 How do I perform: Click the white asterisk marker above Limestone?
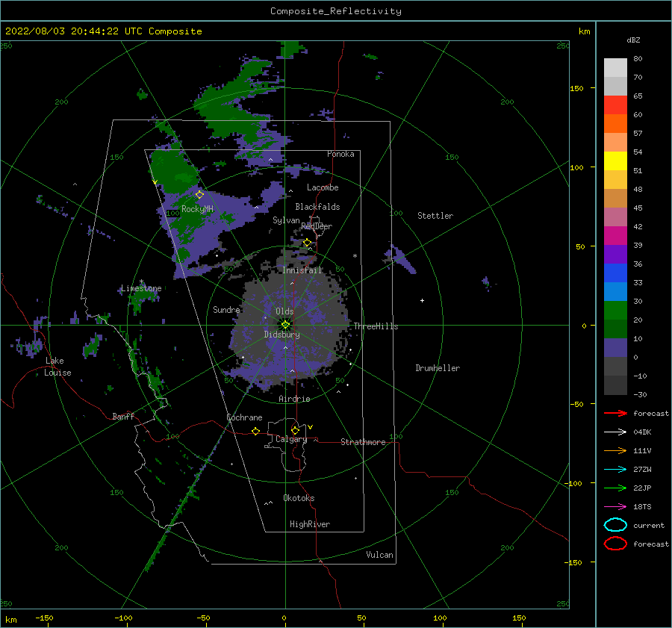(x=141, y=282)
